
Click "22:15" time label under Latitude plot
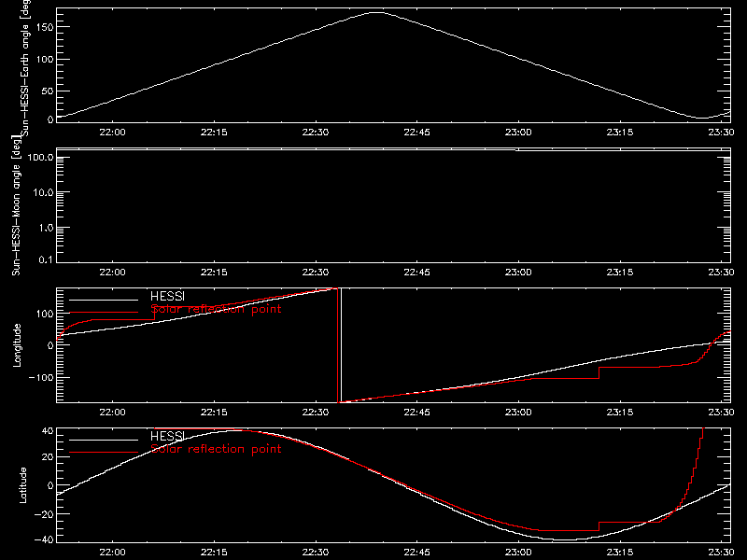[214, 552]
